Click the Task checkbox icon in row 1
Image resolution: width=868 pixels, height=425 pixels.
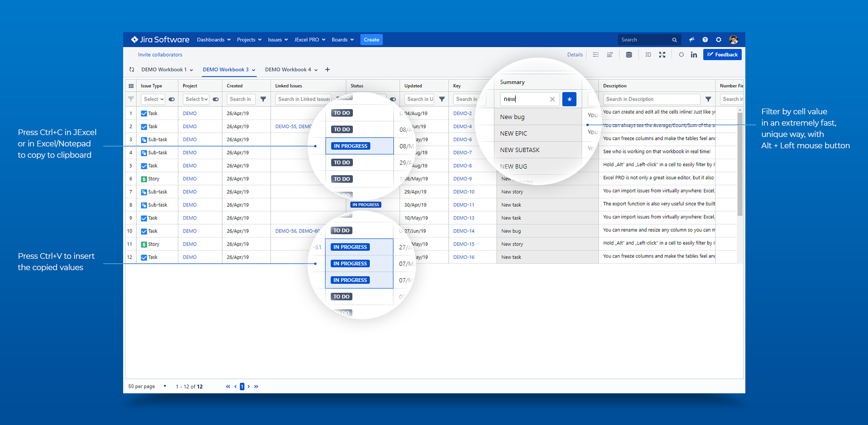[x=144, y=113]
